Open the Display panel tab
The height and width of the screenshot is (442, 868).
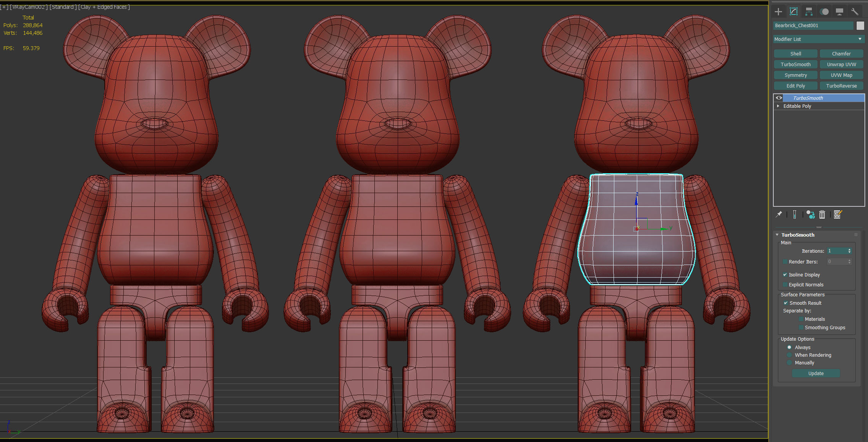839,11
